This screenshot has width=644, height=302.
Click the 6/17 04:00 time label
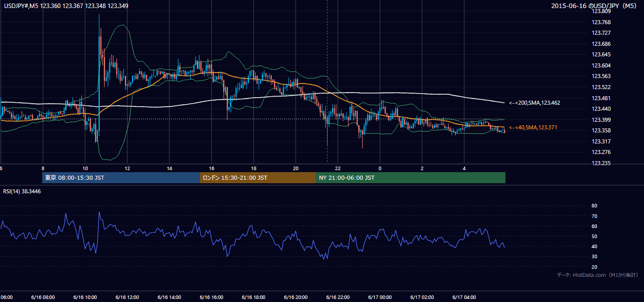click(465, 297)
